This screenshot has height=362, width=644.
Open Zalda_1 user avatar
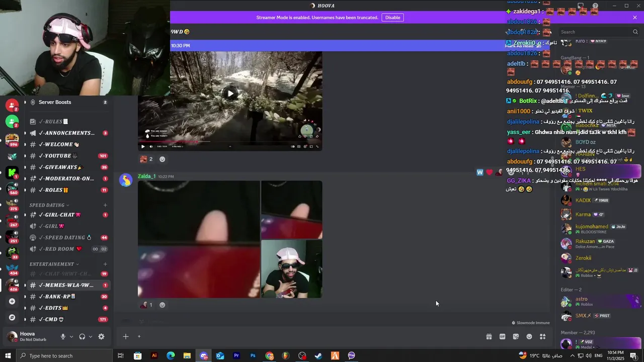(x=125, y=179)
